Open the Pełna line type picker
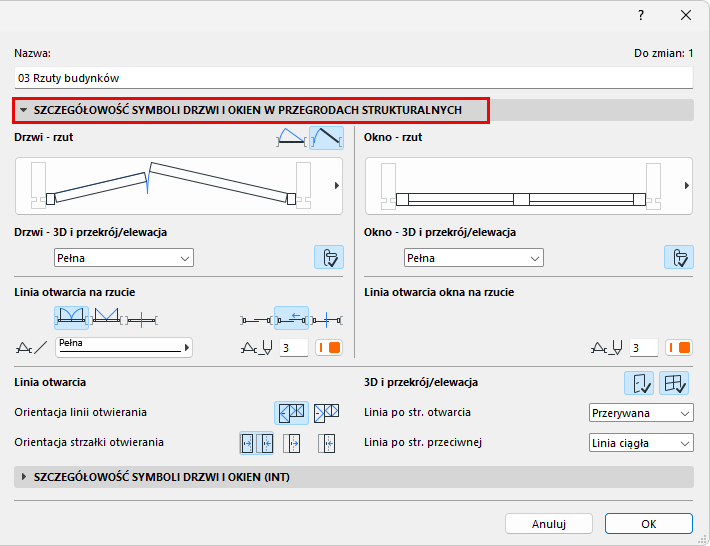Viewport: 710px width, 546px height. click(x=124, y=347)
